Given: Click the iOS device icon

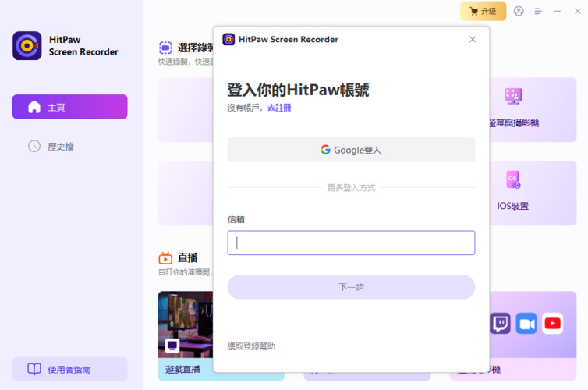Looking at the screenshot, I should pyautogui.click(x=513, y=179).
